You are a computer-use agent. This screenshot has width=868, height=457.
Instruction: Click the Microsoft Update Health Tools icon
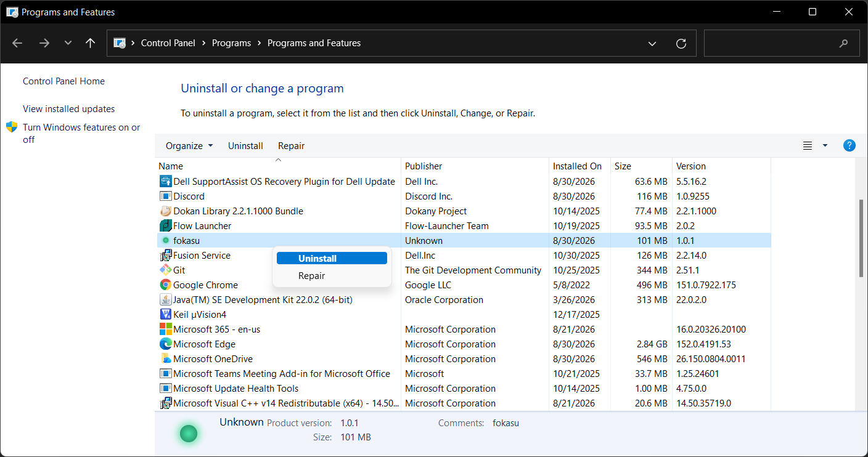(165, 389)
